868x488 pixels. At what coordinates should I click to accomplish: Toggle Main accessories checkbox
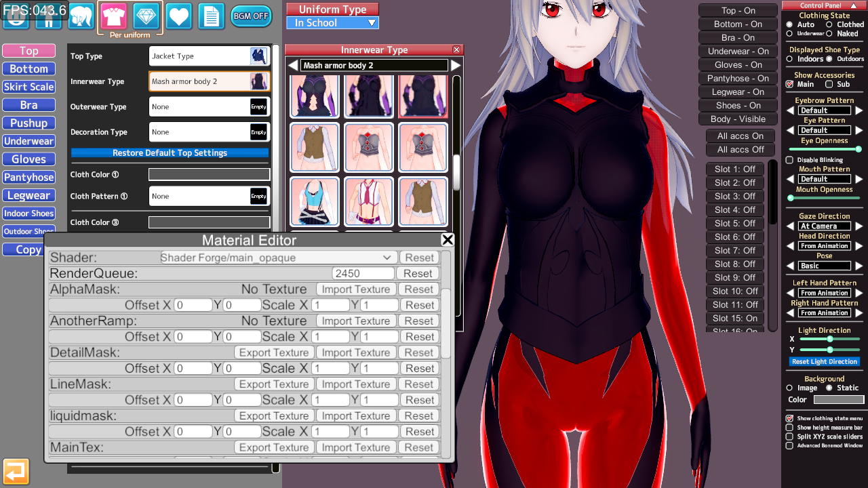tap(789, 85)
